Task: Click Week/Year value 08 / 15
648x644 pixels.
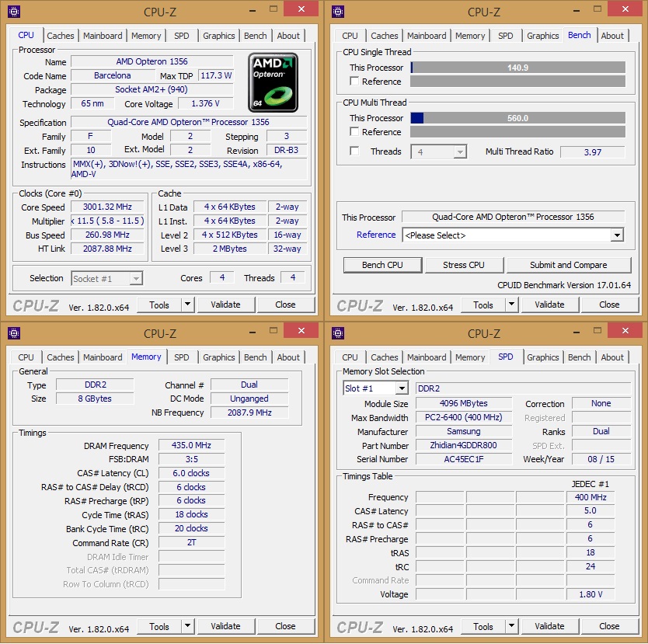Action: point(601,459)
